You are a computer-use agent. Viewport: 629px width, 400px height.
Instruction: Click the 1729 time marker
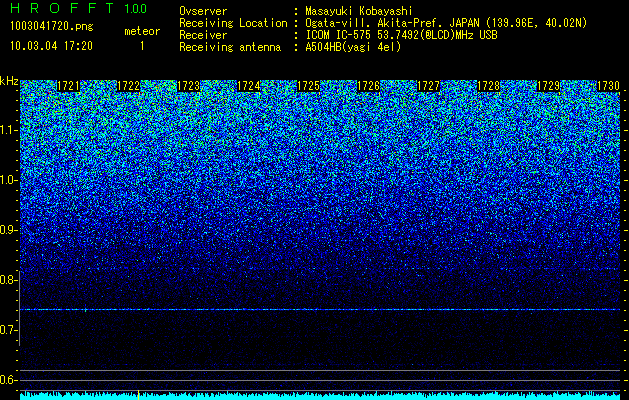tap(549, 86)
